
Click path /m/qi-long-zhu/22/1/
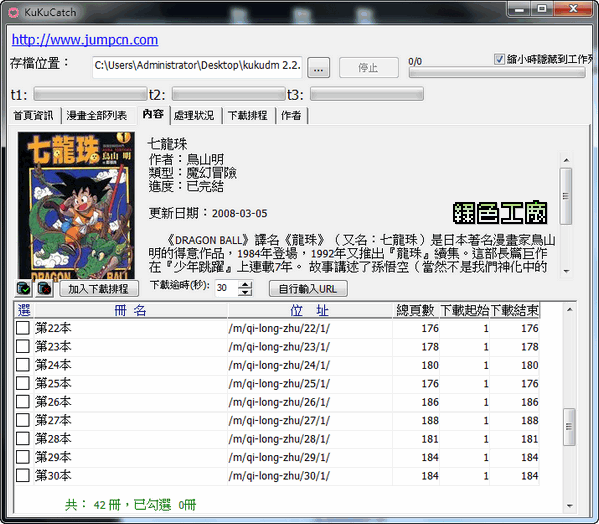279,328
